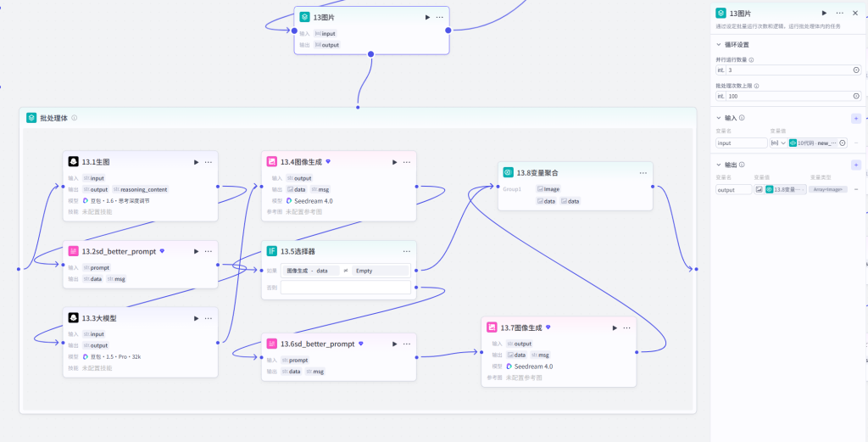Screen dimensions: 868x442
Task: Select the 13.2sd_better_prompt node title
Action: 119,251
